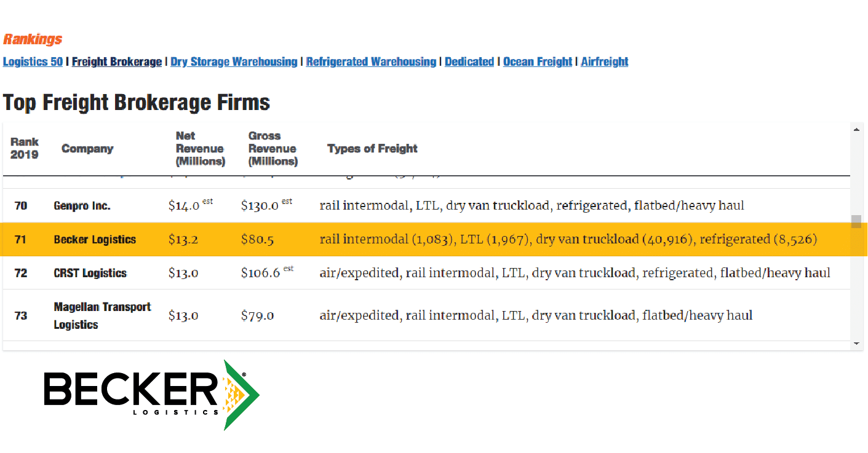This screenshot has height=453, width=868.
Task: Open Dry Storage Warehousing rankings
Action: click(234, 62)
